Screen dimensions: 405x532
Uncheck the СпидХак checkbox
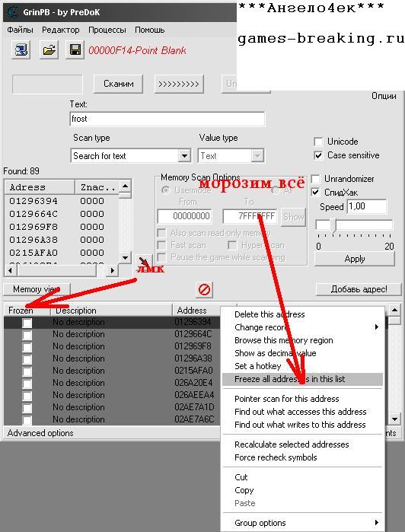[x=315, y=193]
